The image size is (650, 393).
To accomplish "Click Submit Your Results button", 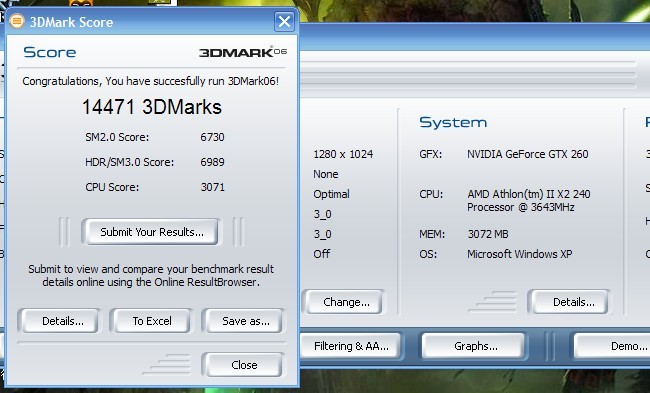I will point(152,232).
